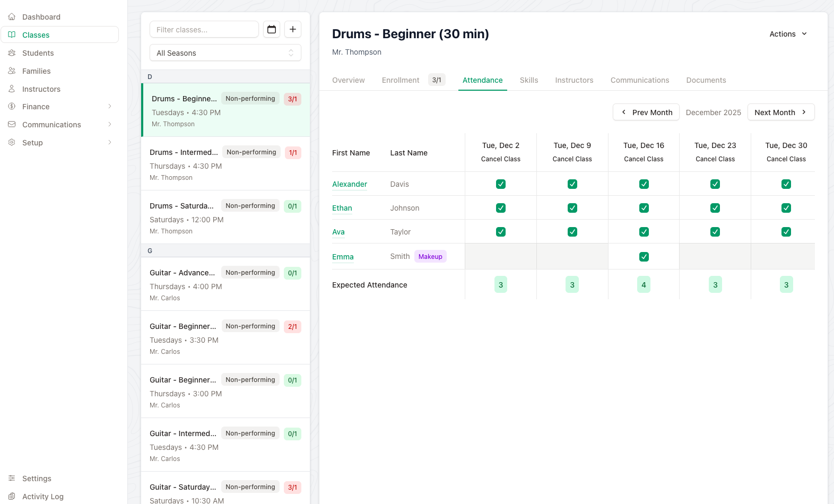Click the Filter classes input field

pos(204,30)
